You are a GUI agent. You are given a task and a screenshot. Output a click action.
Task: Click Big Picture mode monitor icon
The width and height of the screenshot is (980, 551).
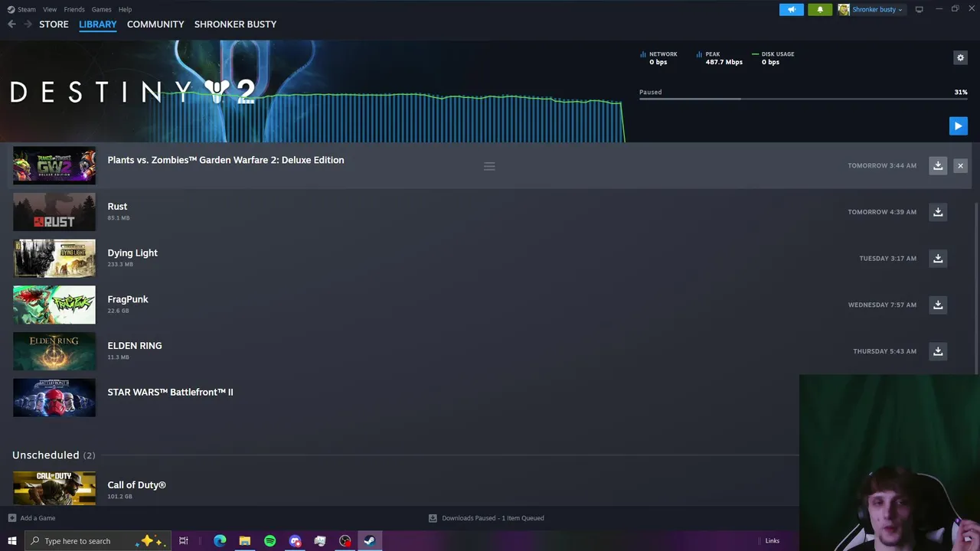pyautogui.click(x=919, y=9)
